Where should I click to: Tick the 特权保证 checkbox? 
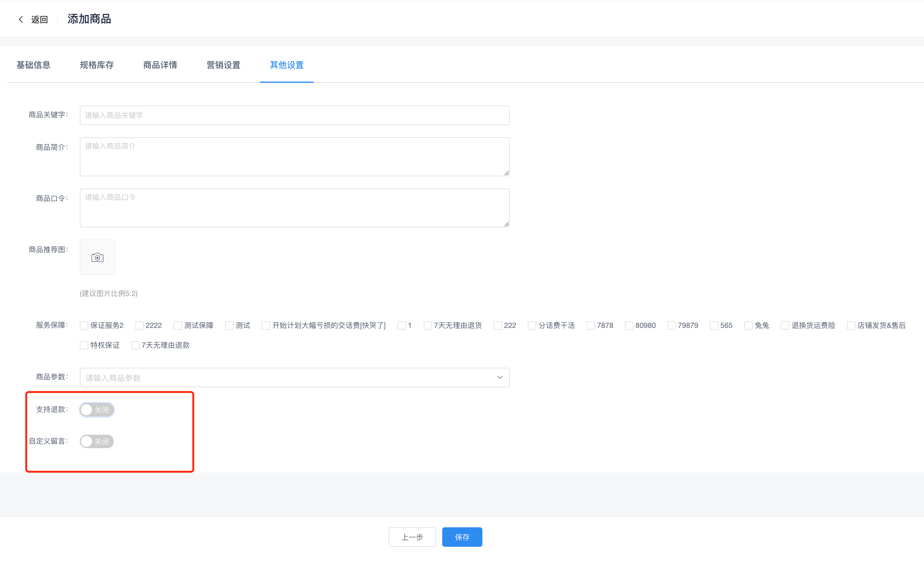coord(84,345)
